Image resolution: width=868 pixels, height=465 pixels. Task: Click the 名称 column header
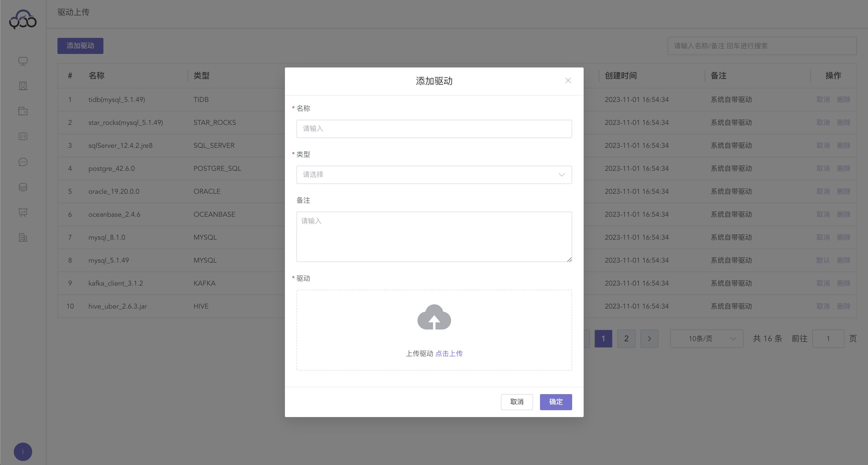point(97,76)
